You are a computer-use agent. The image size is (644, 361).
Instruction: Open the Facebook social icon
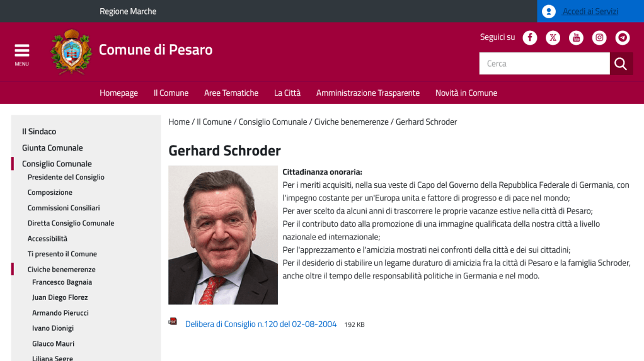(x=530, y=38)
